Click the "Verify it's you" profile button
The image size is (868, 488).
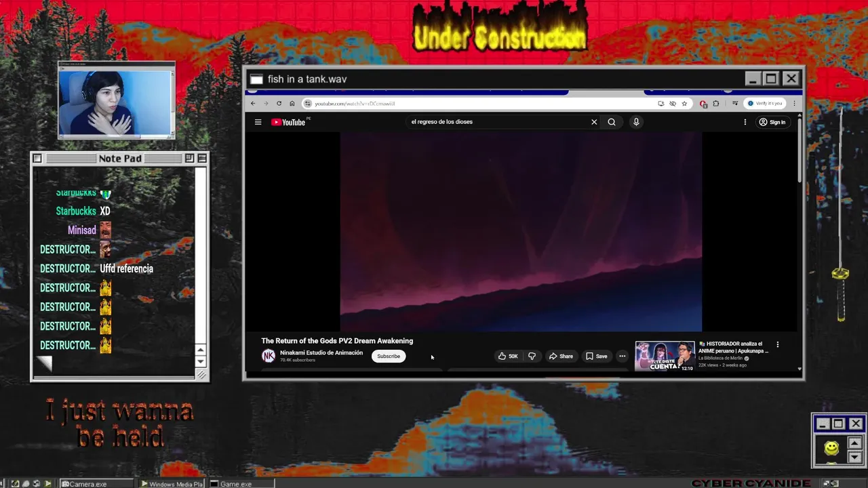tap(766, 104)
